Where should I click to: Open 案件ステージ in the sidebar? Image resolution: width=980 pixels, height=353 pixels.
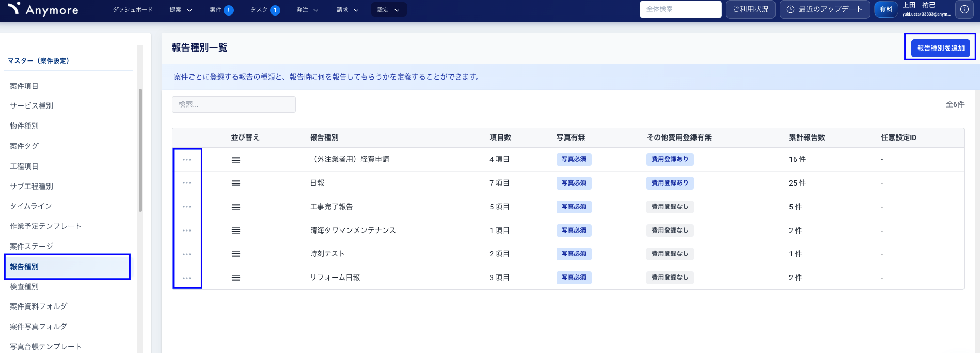(x=31, y=246)
